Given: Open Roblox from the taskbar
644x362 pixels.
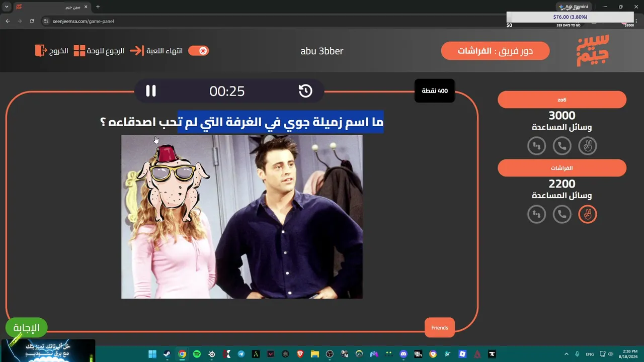Looking at the screenshot, I should [x=462, y=354].
